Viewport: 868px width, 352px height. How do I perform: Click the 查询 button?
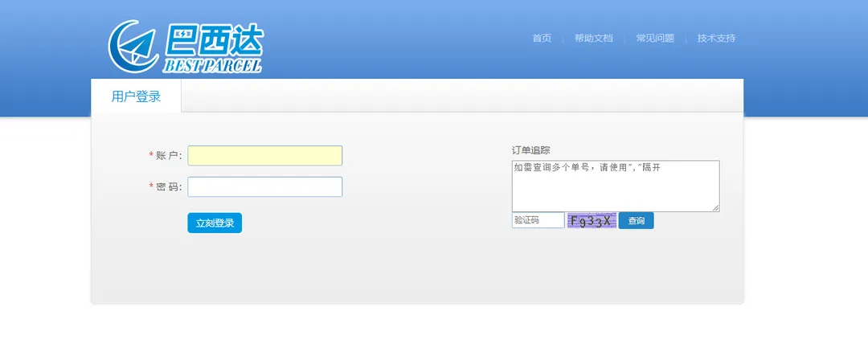(x=636, y=220)
